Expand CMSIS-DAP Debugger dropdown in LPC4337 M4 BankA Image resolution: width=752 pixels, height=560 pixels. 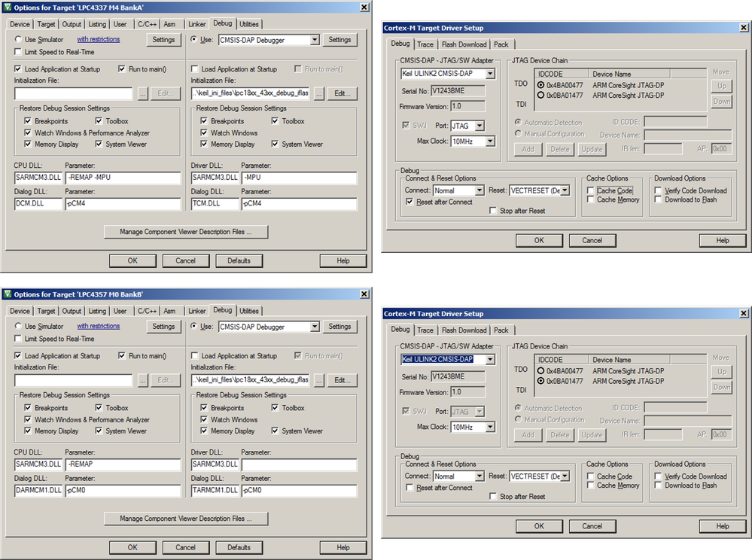click(315, 40)
